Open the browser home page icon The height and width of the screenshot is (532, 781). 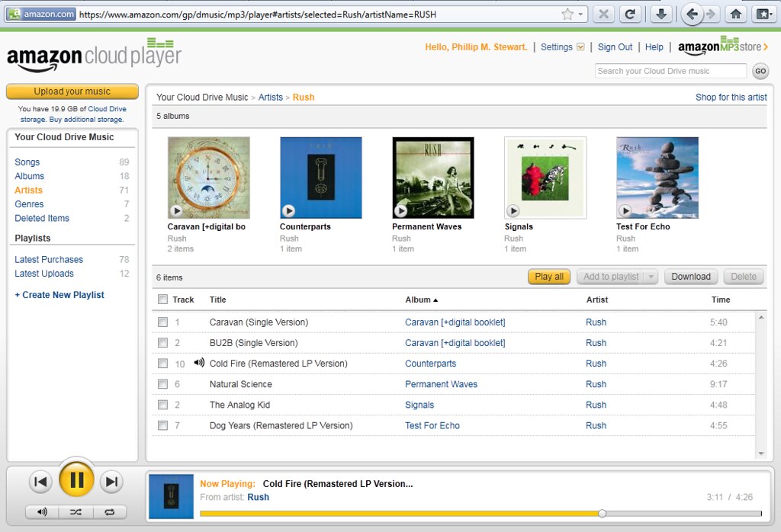point(736,14)
